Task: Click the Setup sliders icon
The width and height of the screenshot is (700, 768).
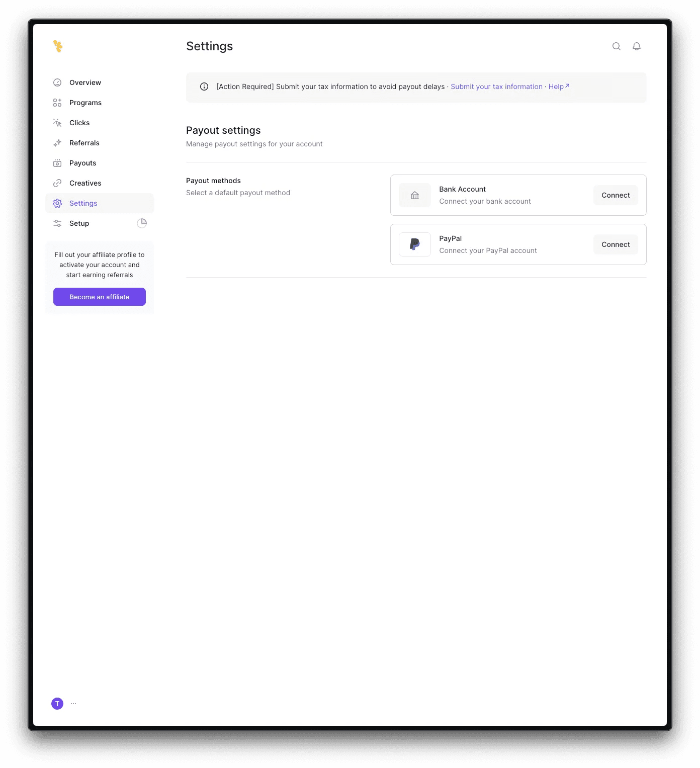Action: pyautogui.click(x=57, y=223)
